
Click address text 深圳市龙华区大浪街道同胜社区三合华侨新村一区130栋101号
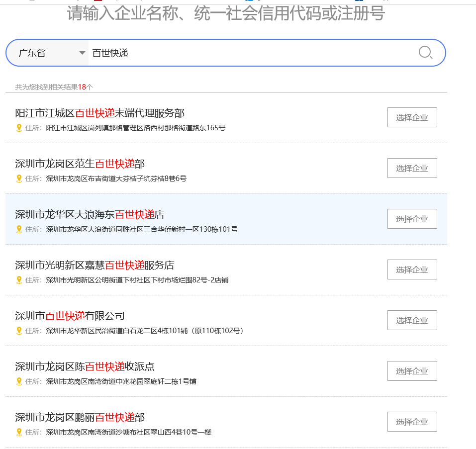[142, 229]
